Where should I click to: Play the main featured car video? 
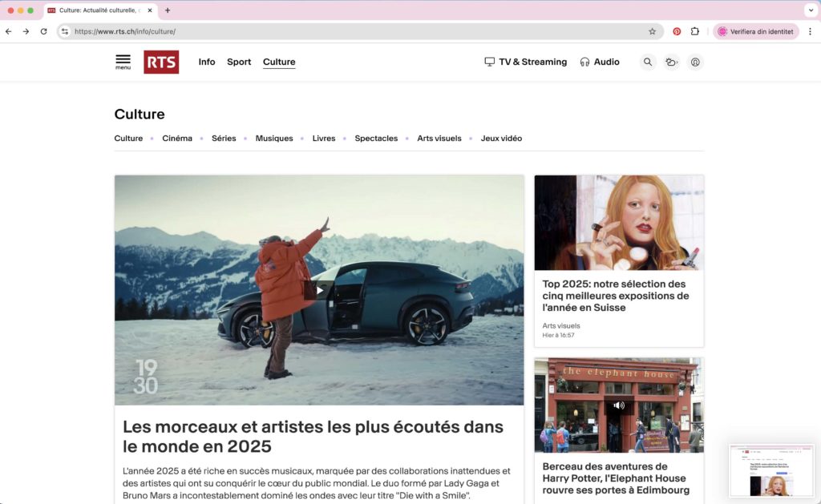[319, 290]
